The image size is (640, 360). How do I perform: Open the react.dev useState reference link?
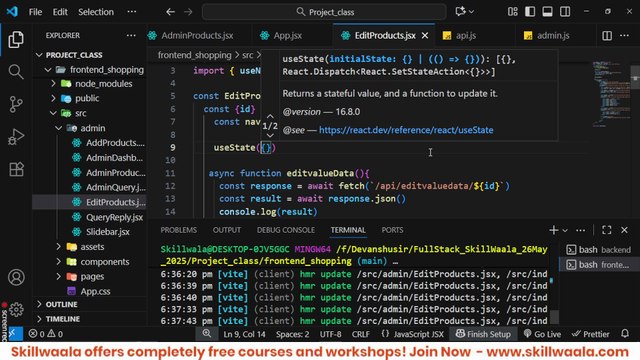click(406, 130)
